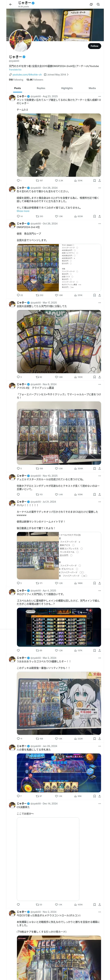
Task: Open more options on Aug 23, 2025 post
Action: pos(100,96)
